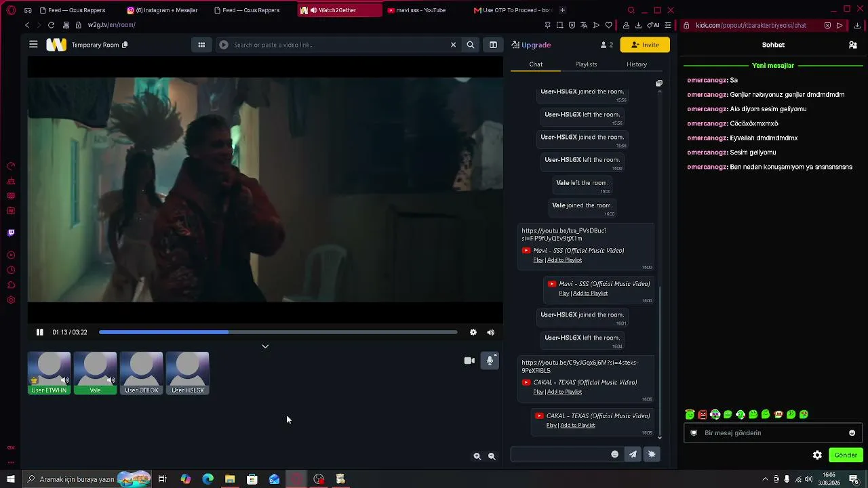This screenshot has height=488, width=868.
Task: Seek on the video progress bar
Action: (x=278, y=332)
